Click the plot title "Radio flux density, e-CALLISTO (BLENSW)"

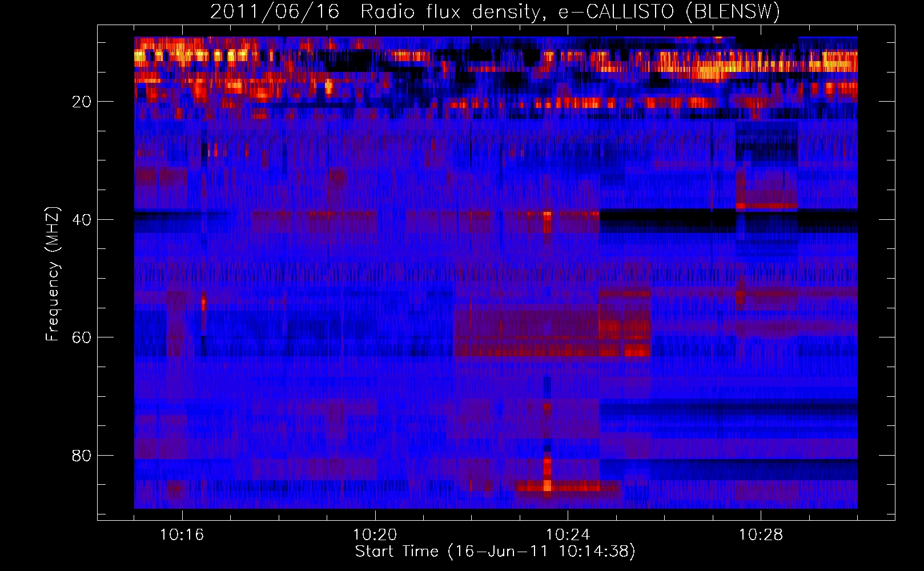pyautogui.click(x=570, y=12)
